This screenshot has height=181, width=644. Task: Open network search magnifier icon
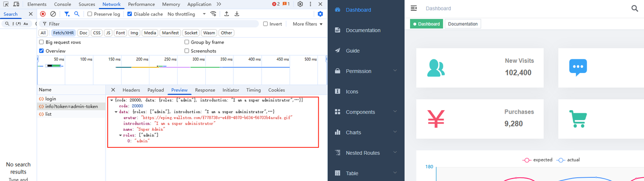click(x=76, y=14)
